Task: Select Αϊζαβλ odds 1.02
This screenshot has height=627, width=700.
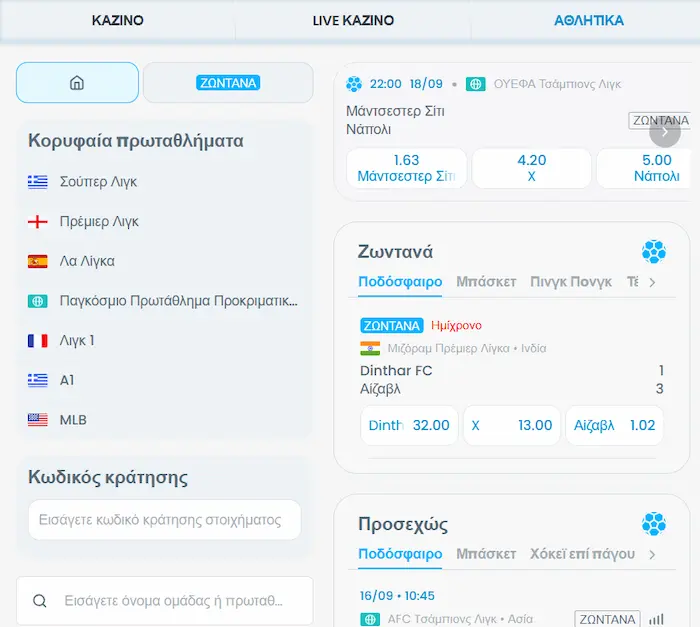Action: [614, 425]
